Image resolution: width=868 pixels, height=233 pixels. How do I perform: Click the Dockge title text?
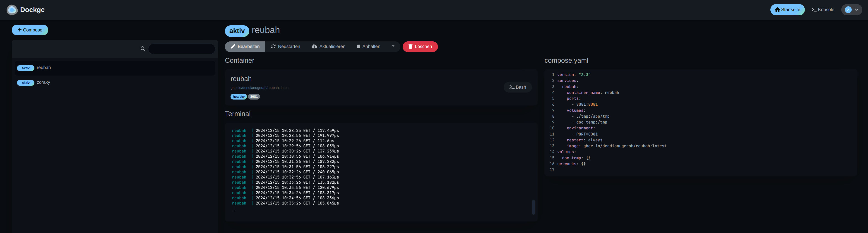(x=32, y=10)
